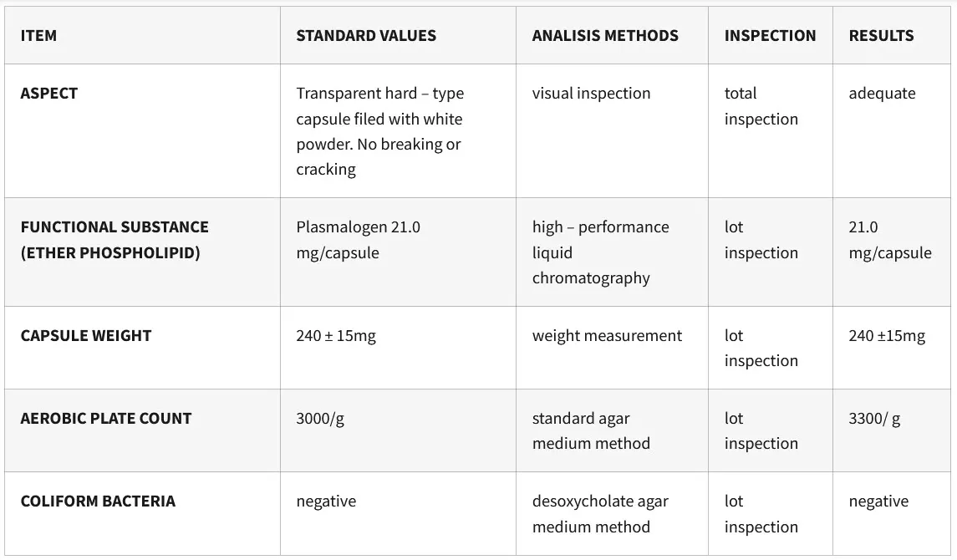
Task: Click the STANDARD VALUES column header
Action: click(x=365, y=36)
